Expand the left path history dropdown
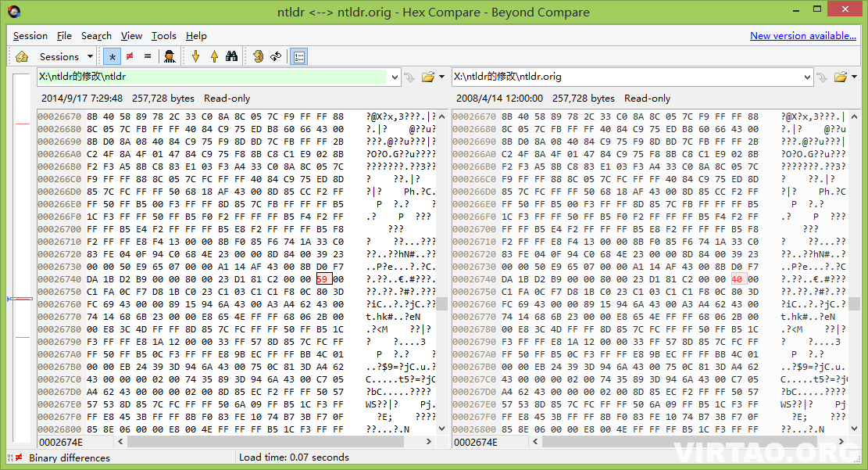The width and height of the screenshot is (868, 470). 394,77
